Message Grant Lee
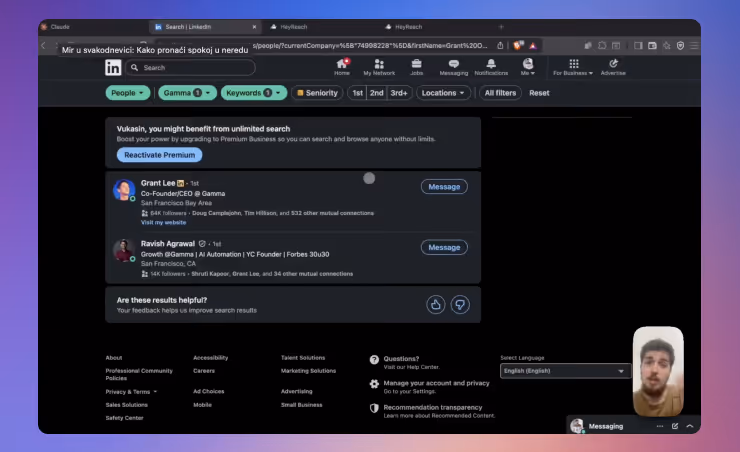The image size is (740, 452). (444, 187)
